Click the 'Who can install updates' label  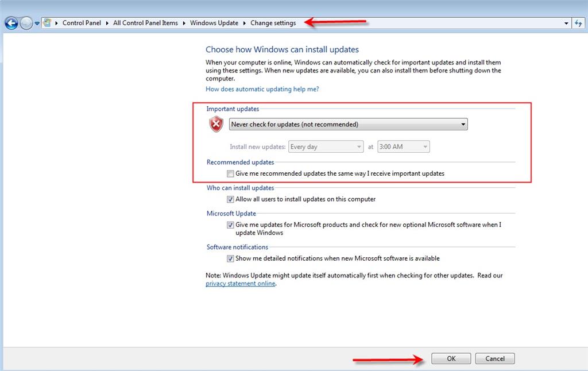tap(241, 188)
